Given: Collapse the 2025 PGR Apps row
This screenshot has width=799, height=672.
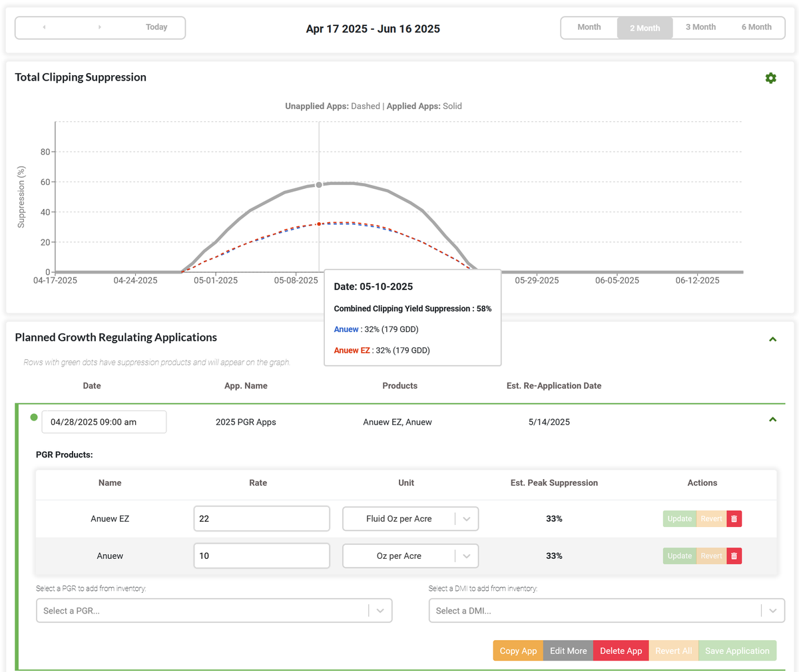Looking at the screenshot, I should [x=772, y=420].
